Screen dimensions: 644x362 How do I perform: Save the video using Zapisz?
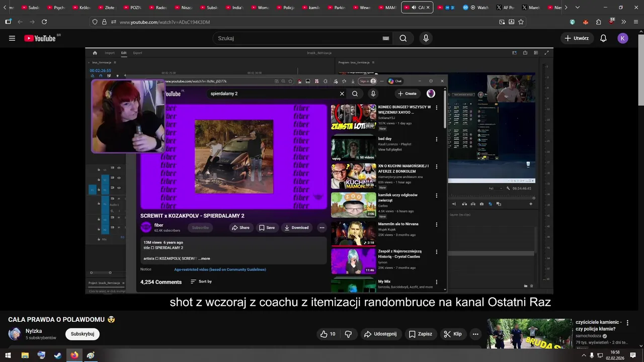tap(421, 334)
